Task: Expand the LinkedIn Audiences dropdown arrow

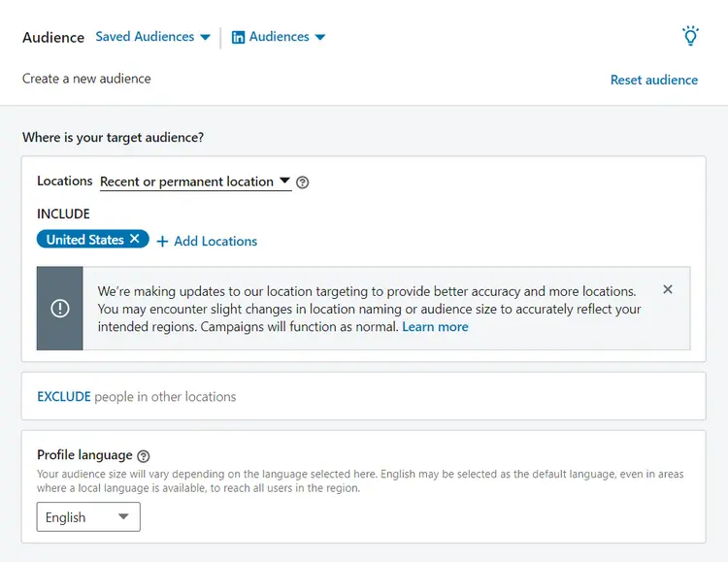Action: (x=320, y=38)
